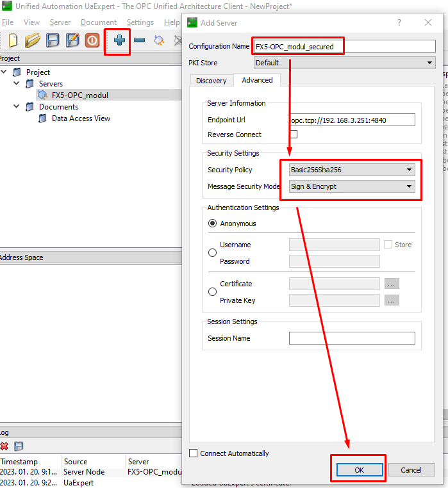Click the Timestamp column header in Log

[x=31, y=462]
